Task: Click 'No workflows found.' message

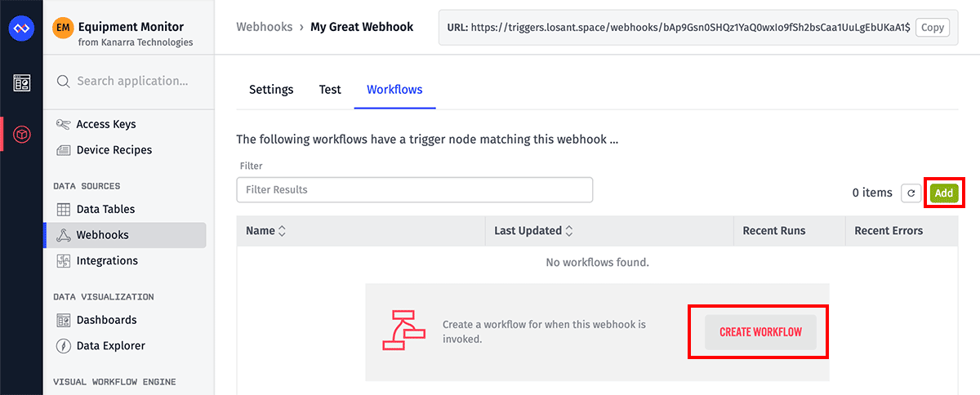Action: click(597, 263)
